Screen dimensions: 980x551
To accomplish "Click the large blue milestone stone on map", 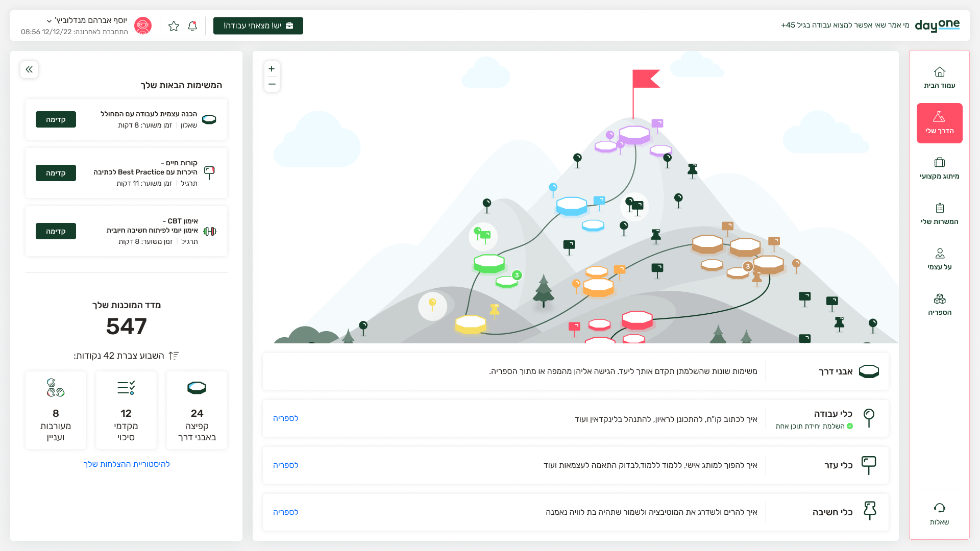I will point(572,206).
